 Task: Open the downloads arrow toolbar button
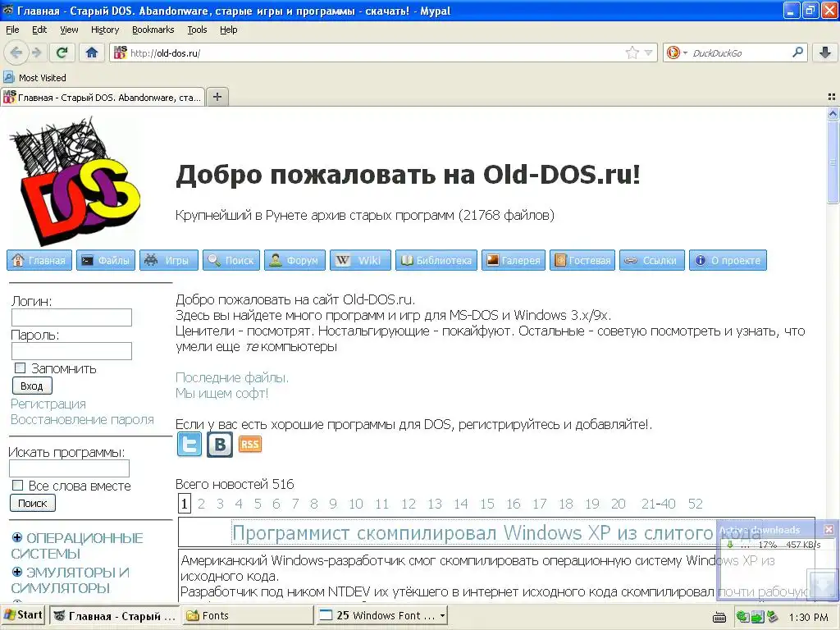825,52
